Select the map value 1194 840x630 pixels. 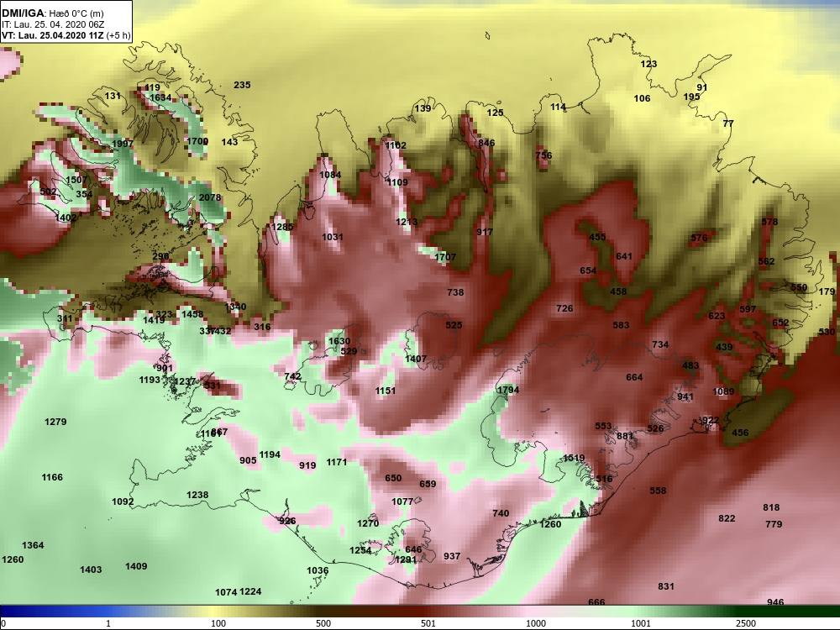click(270, 454)
